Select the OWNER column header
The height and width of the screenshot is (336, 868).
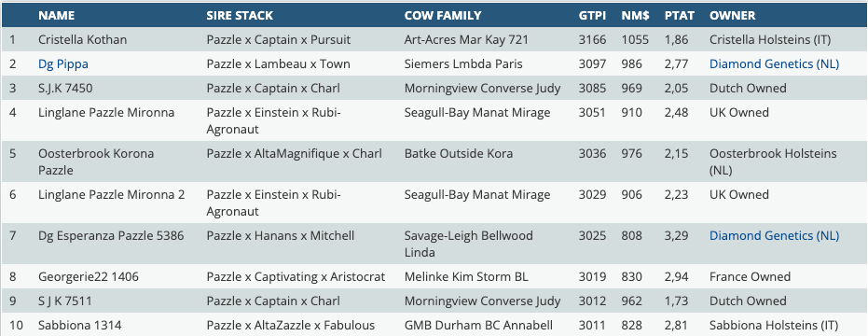(733, 16)
